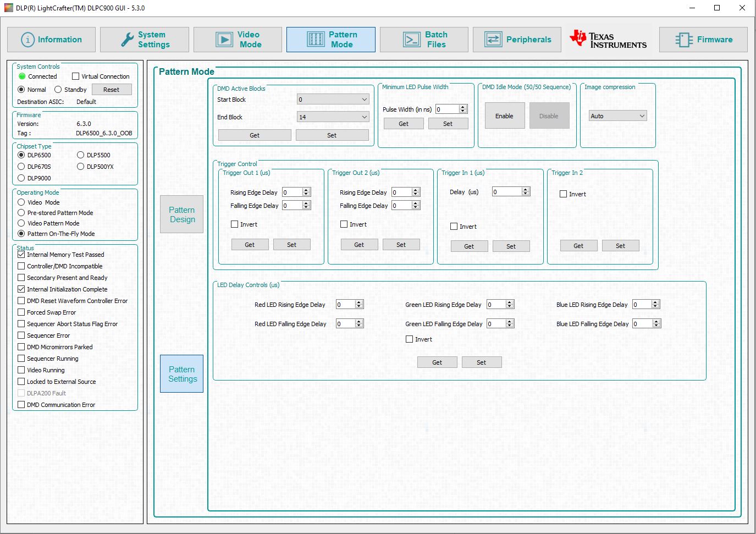756x534 pixels.
Task: Click the Pulse Width spinner arrows
Action: click(463, 109)
